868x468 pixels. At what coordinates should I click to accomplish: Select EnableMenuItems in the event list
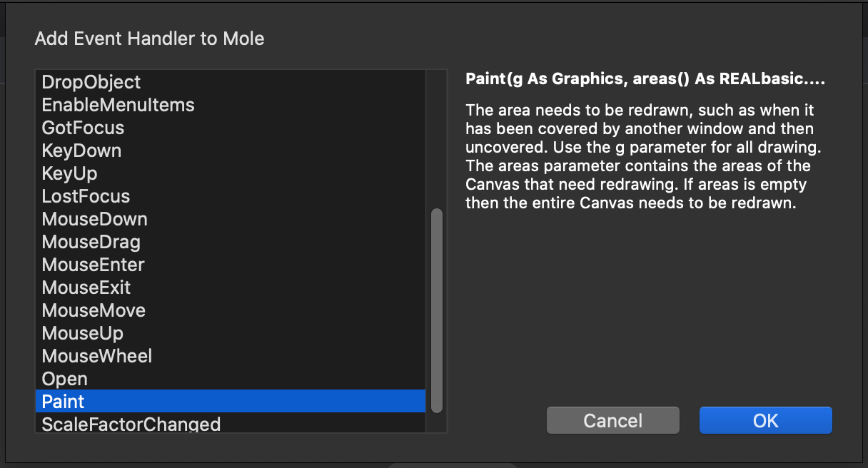point(231,105)
